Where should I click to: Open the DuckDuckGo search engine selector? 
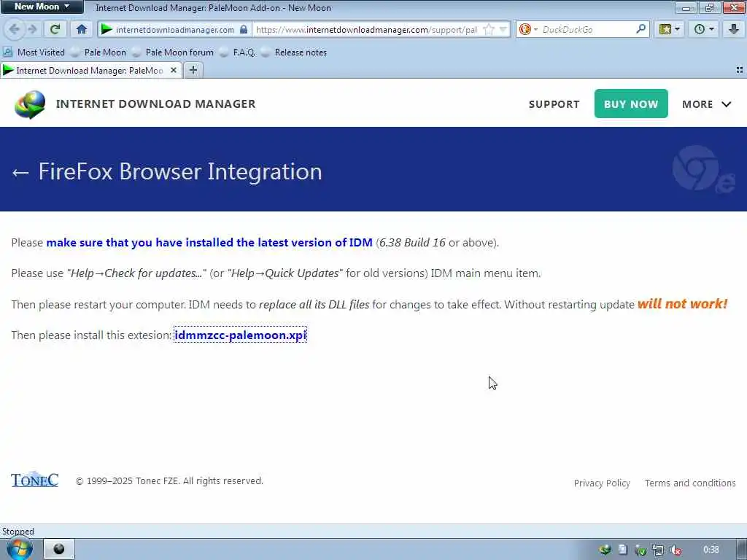(528, 29)
